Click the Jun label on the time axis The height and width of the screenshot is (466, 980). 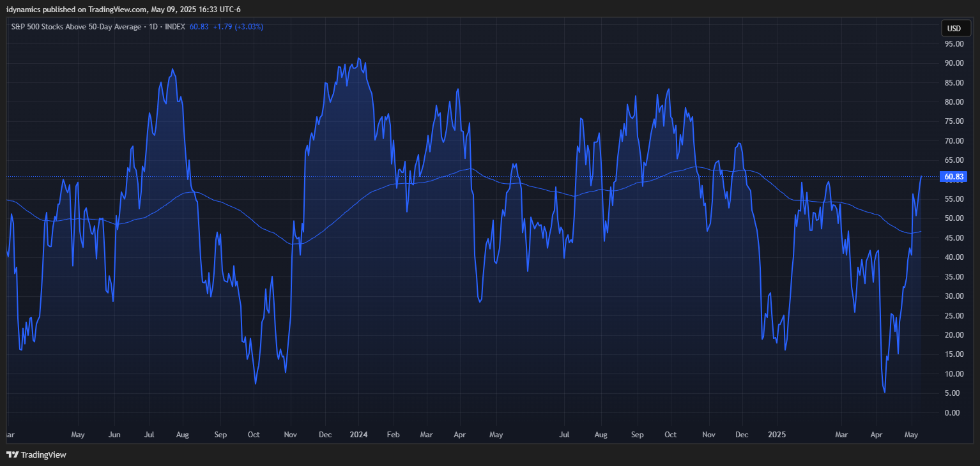coord(115,435)
